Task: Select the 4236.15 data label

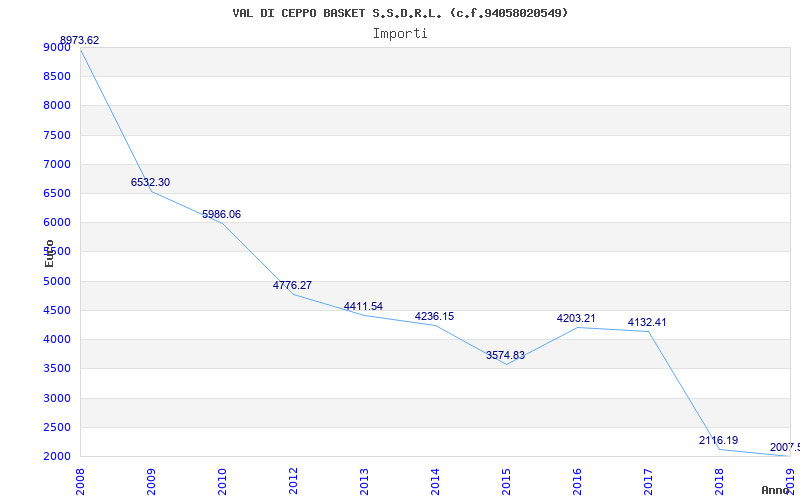Action: (434, 316)
